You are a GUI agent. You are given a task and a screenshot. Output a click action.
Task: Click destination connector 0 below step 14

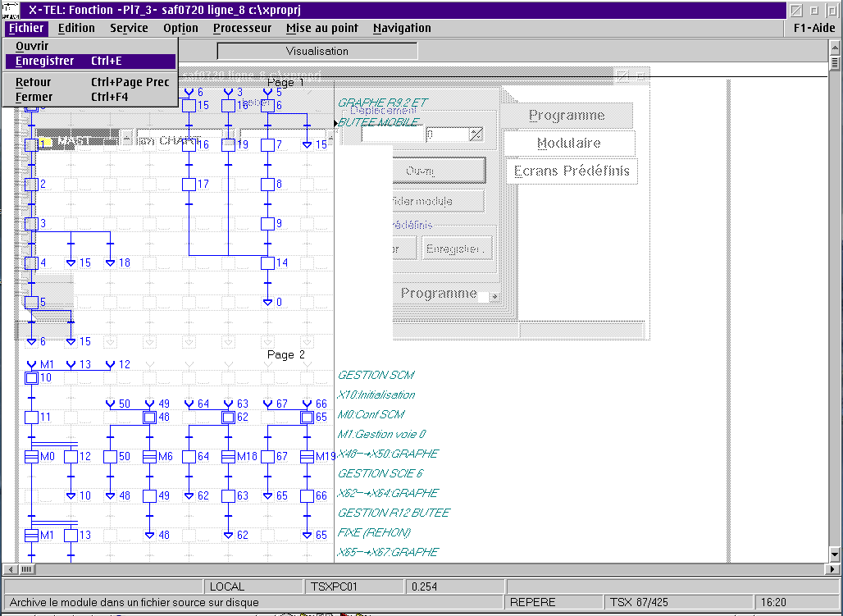[267, 302]
